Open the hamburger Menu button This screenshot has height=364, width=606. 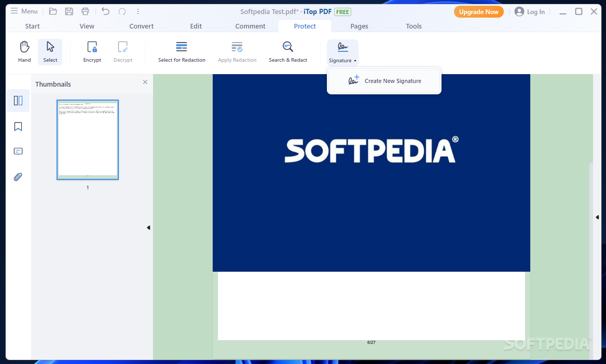pyautogui.click(x=24, y=11)
